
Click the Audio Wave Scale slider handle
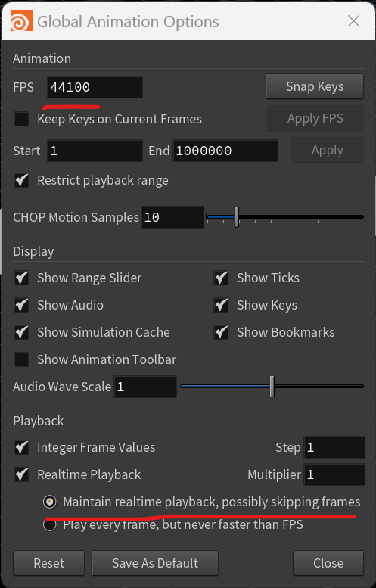point(272,386)
